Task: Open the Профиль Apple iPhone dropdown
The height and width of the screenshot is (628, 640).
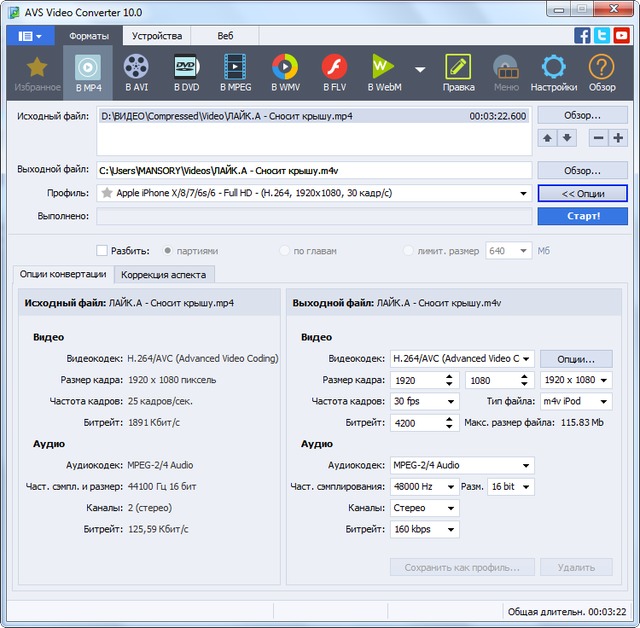Action: (314, 193)
